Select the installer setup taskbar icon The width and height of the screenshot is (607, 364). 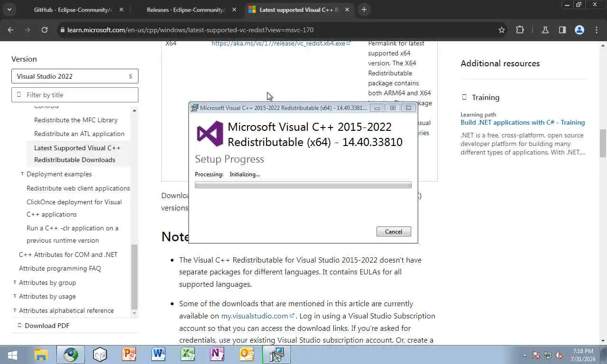(276, 355)
